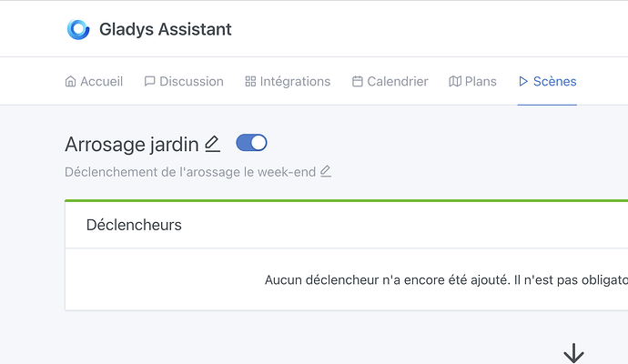Click the down arrow below Déclencheurs card

pos(573,353)
